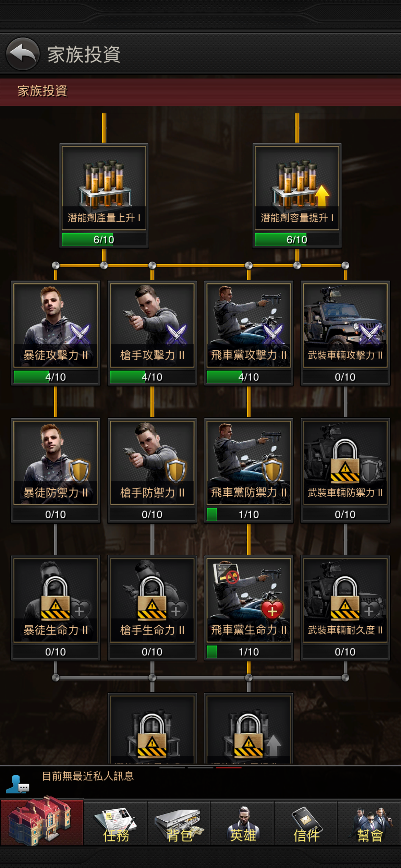
Task: Select 武裝車輛攻擊力 II skill icon
Action: [345, 325]
